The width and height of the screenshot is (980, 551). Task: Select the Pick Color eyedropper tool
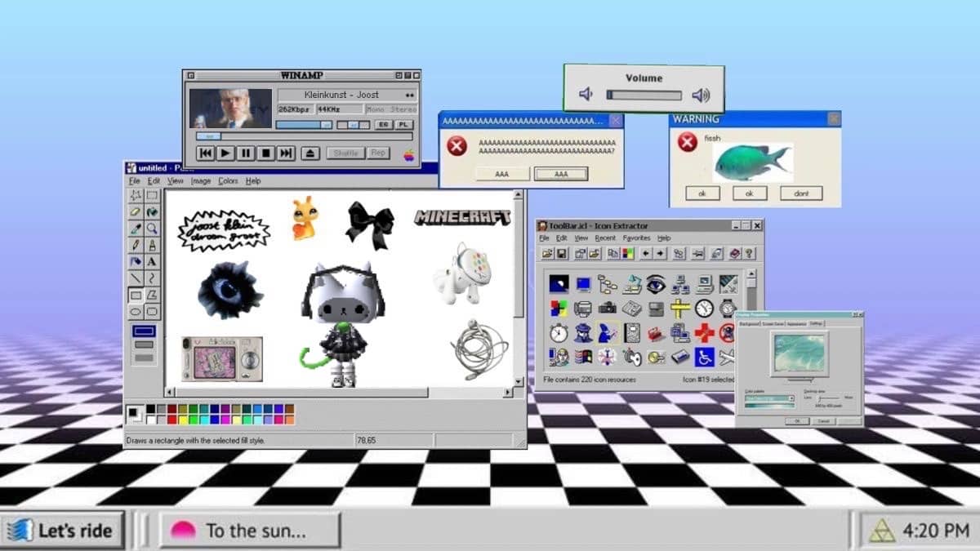(136, 229)
